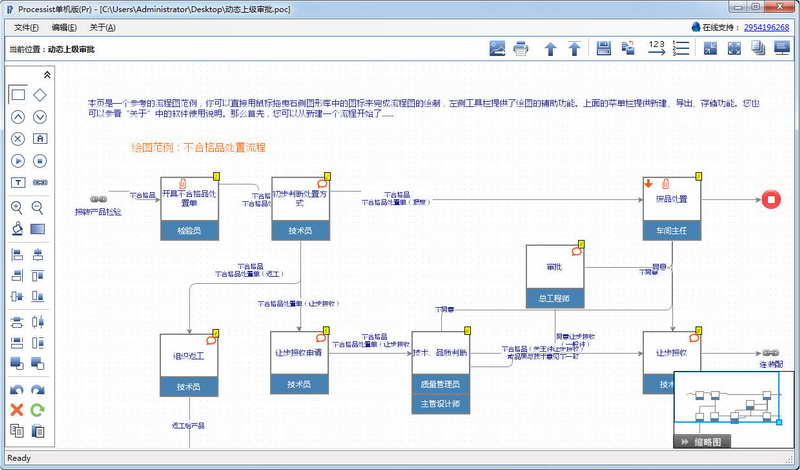Select the diamond decision shape tool
Image resolution: width=800 pixels, height=470 pixels.
39,94
